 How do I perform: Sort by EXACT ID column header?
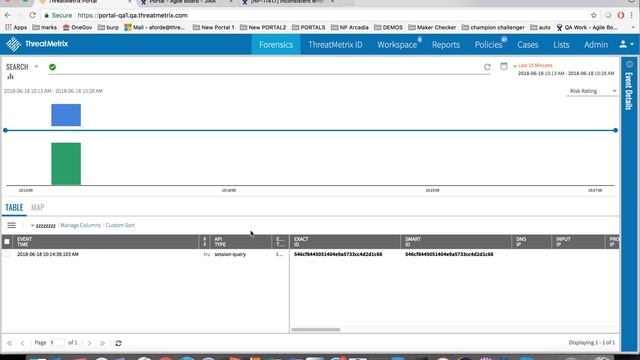click(x=345, y=242)
